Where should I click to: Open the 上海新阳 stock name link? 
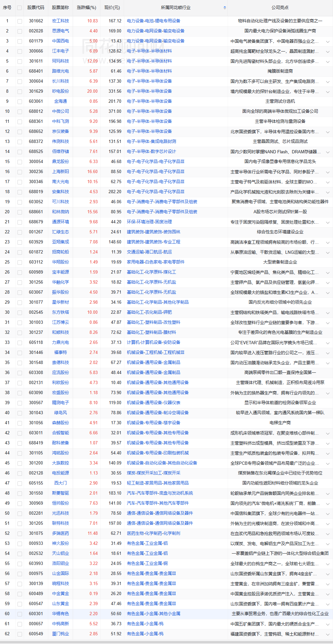pyautogui.click(x=61, y=172)
